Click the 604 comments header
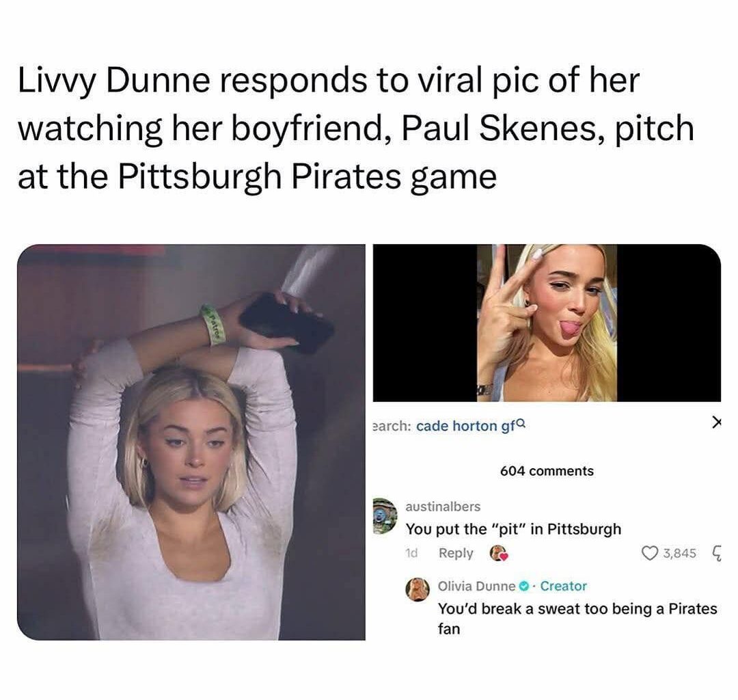738x700 pixels. click(x=547, y=471)
